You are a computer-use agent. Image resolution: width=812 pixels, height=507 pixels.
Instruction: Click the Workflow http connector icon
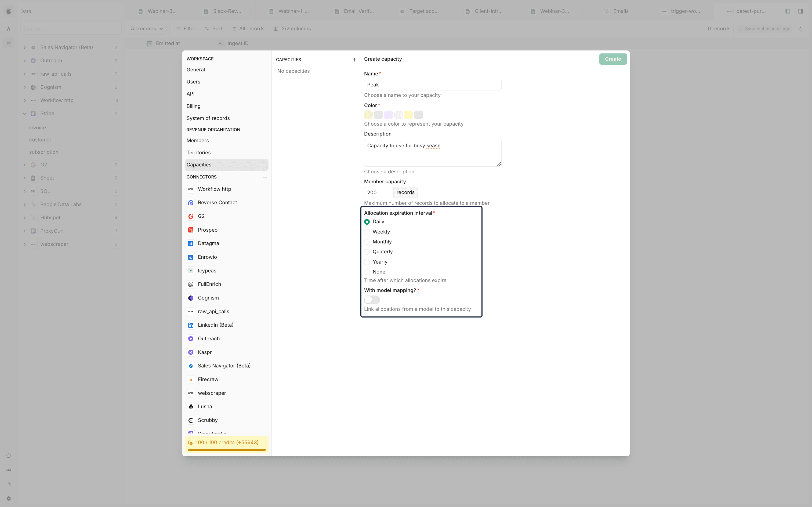[191, 189]
